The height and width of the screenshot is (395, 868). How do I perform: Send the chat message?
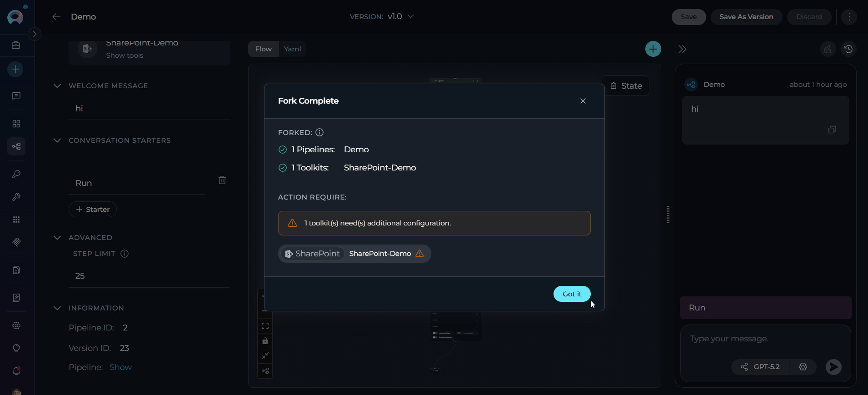833,367
